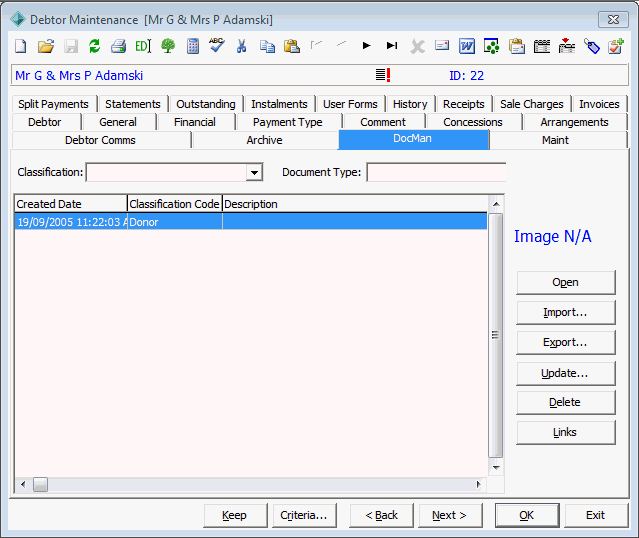Click the Links button
The height and width of the screenshot is (538, 639).
[565, 432]
